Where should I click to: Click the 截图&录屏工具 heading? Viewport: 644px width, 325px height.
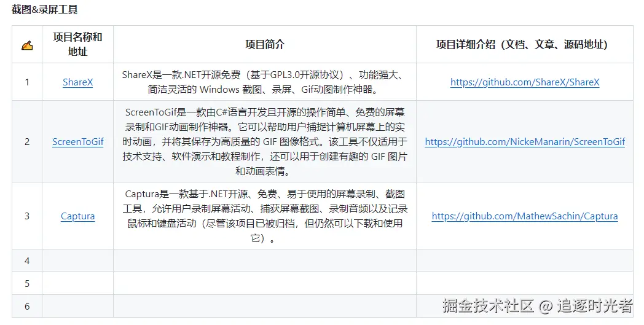coord(45,9)
